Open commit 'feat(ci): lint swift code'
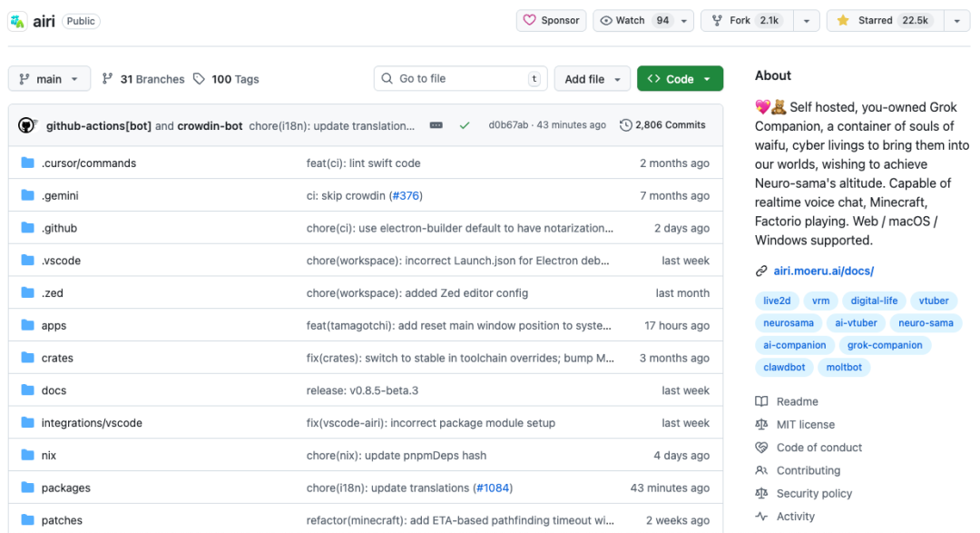980x533 pixels. tap(363, 163)
